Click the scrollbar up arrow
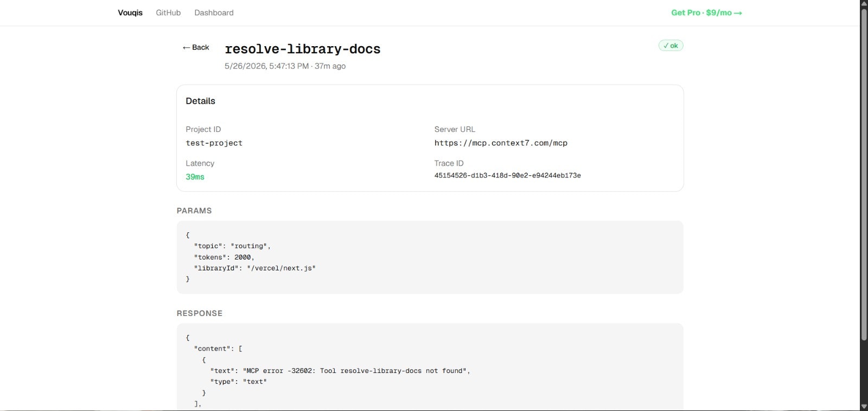Viewport: 868px width, 411px height. (864, 4)
